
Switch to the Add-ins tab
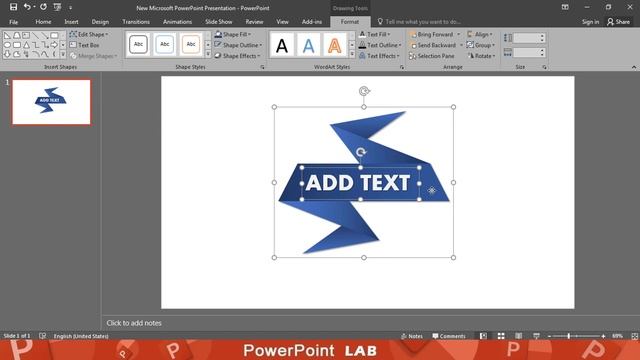click(x=312, y=22)
